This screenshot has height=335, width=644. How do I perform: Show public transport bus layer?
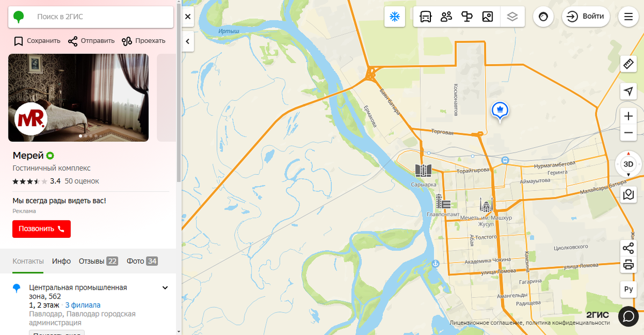click(x=425, y=17)
